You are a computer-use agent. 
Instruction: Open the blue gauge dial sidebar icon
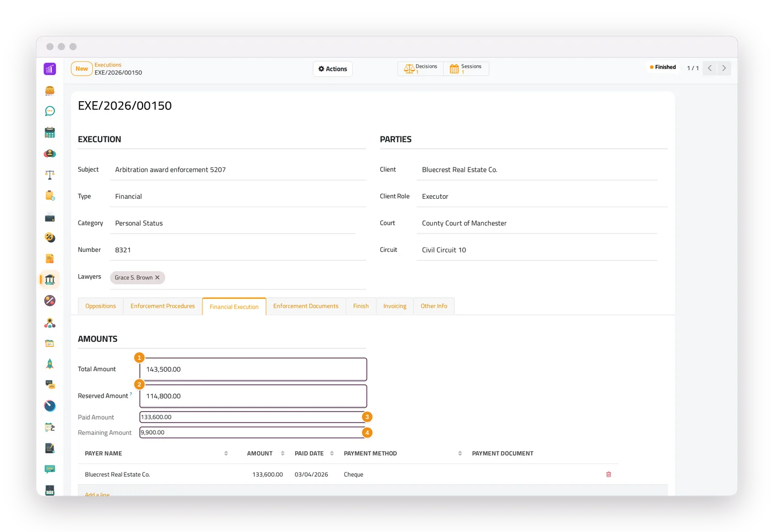(x=50, y=405)
